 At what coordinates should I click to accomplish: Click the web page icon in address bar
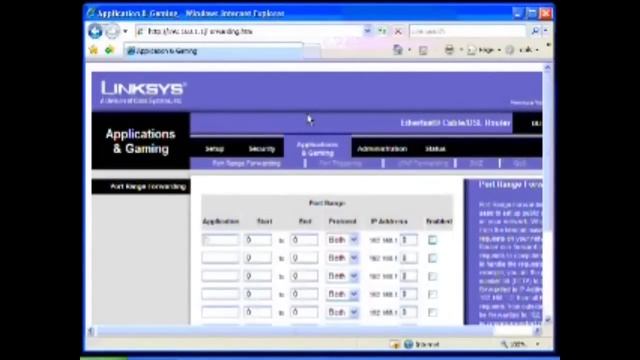pyautogui.click(x=140, y=31)
